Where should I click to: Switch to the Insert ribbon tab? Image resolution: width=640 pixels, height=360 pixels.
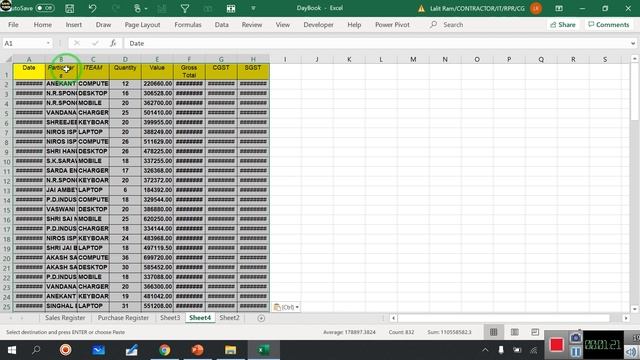point(73,24)
